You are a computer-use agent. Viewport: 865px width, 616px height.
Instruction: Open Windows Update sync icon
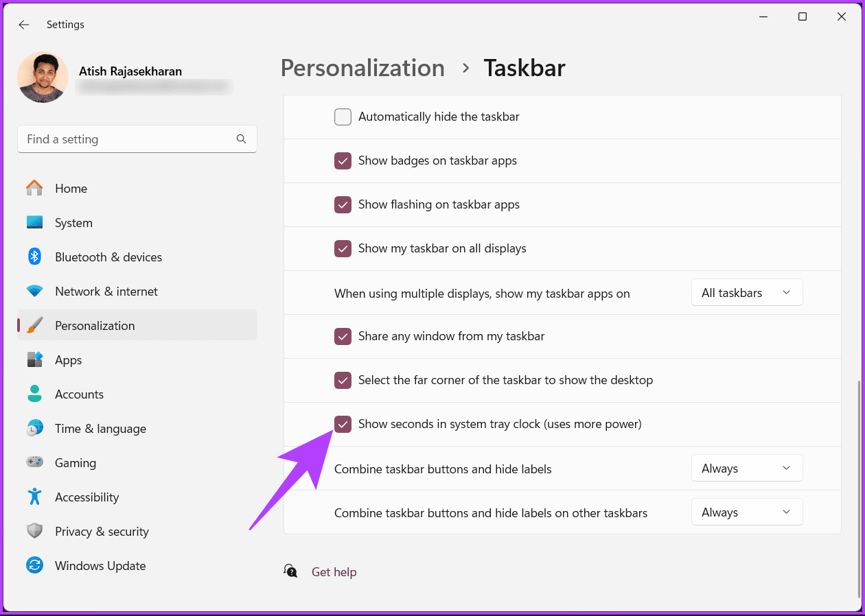[34, 565]
